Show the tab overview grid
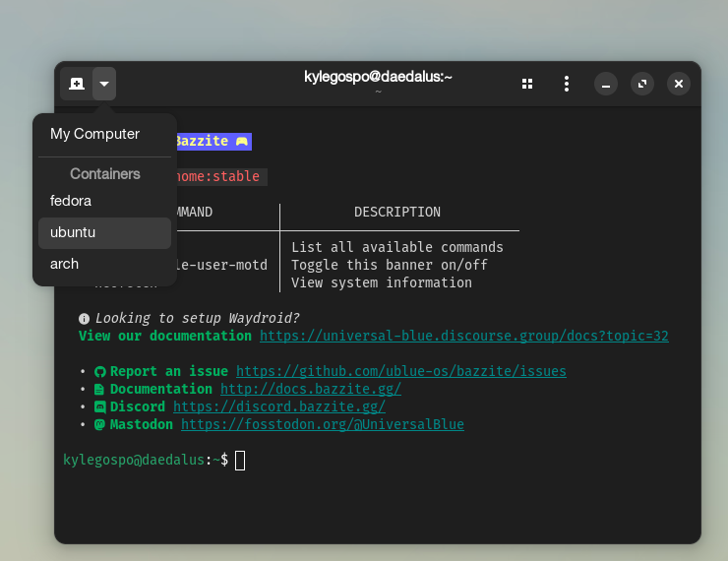Viewport: 728px width, 561px height. click(527, 84)
